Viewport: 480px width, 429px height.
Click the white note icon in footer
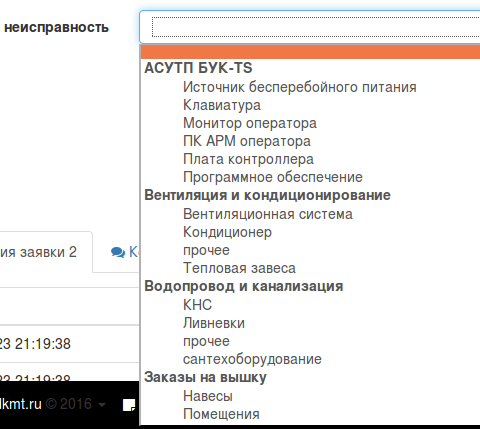pos(129,405)
